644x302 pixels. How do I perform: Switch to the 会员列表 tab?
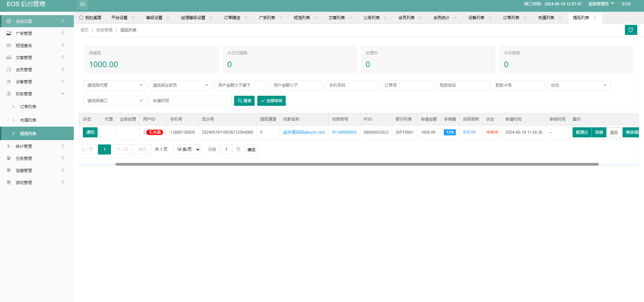pos(406,18)
